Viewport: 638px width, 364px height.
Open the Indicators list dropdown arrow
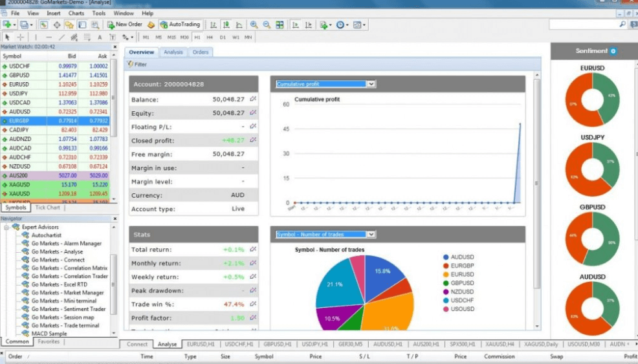pyautogui.click(x=330, y=25)
